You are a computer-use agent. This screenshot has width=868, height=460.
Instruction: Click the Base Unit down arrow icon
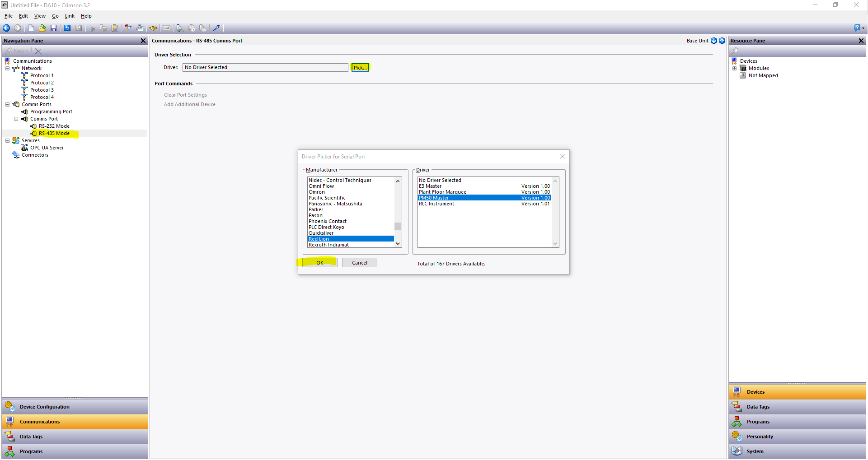(714, 41)
